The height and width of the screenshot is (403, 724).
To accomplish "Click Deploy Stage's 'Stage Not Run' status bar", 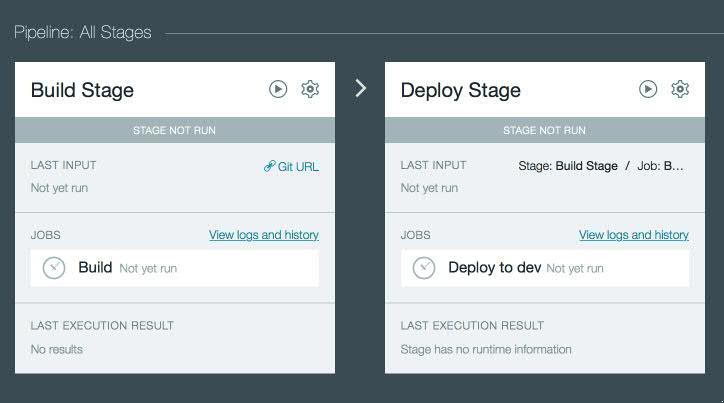I will [x=544, y=130].
